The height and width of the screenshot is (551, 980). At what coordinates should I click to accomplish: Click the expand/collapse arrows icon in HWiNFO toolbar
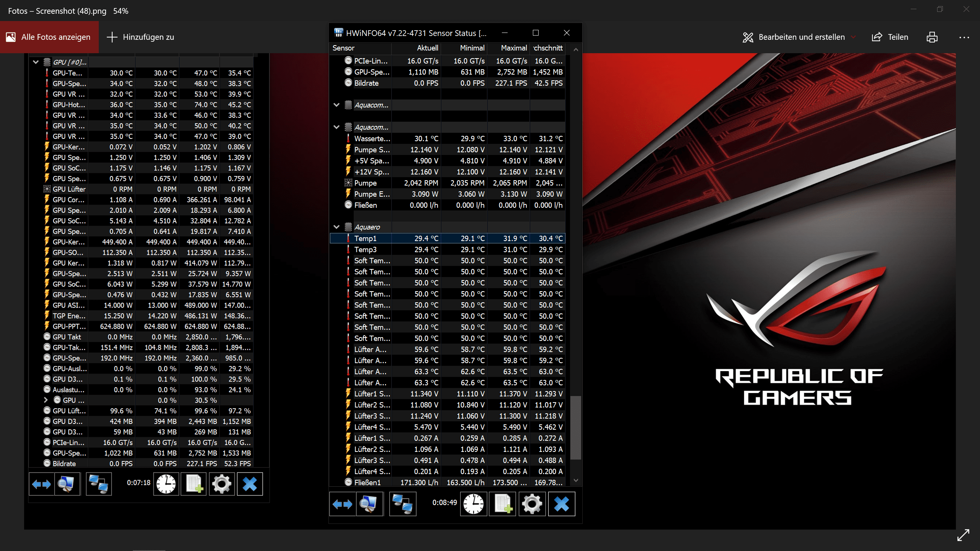342,504
